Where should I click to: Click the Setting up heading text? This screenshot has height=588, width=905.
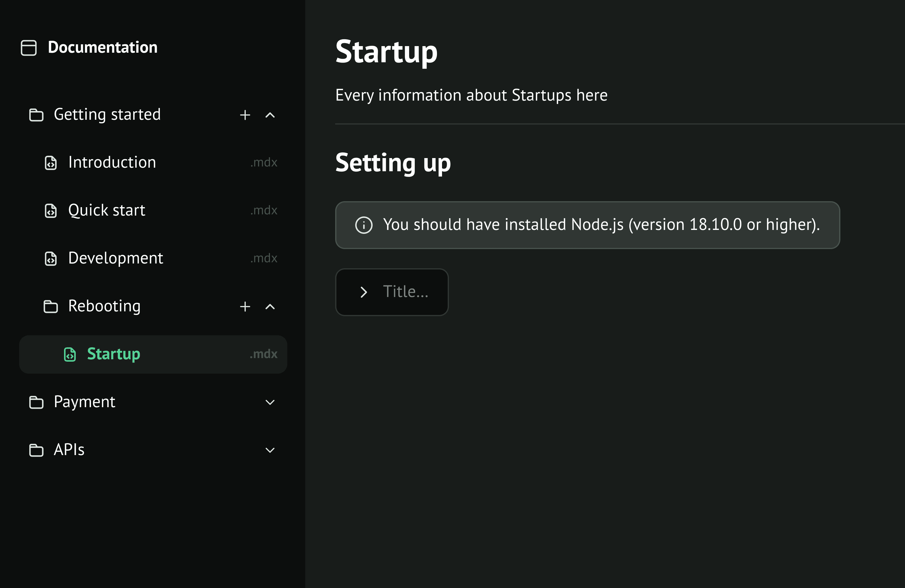coord(393,163)
